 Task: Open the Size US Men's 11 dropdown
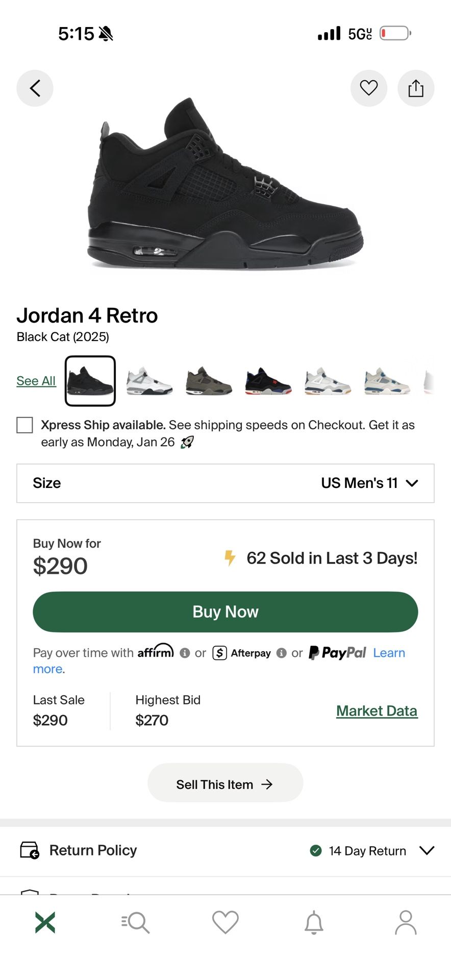pos(225,483)
